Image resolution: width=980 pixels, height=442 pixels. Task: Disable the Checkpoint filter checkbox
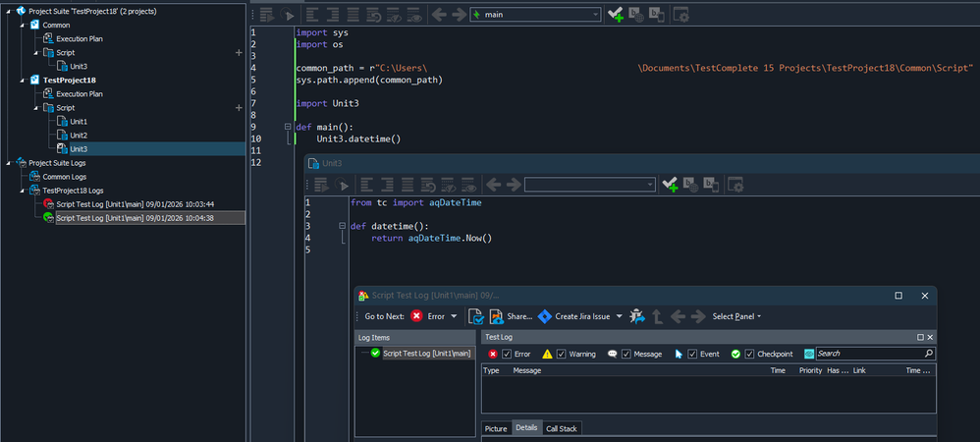pos(749,354)
